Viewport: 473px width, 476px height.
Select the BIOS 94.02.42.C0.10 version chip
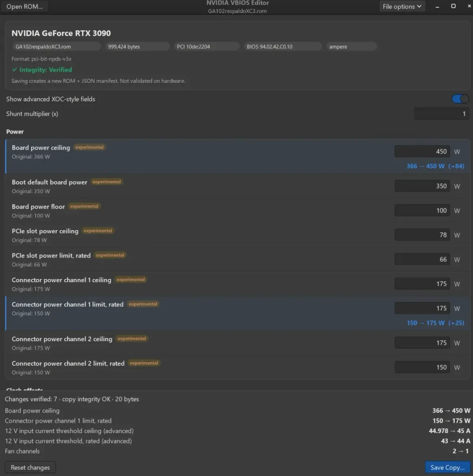click(x=282, y=46)
